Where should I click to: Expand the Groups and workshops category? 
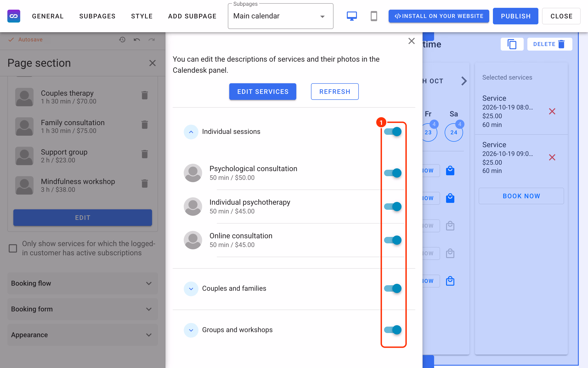coord(191,330)
